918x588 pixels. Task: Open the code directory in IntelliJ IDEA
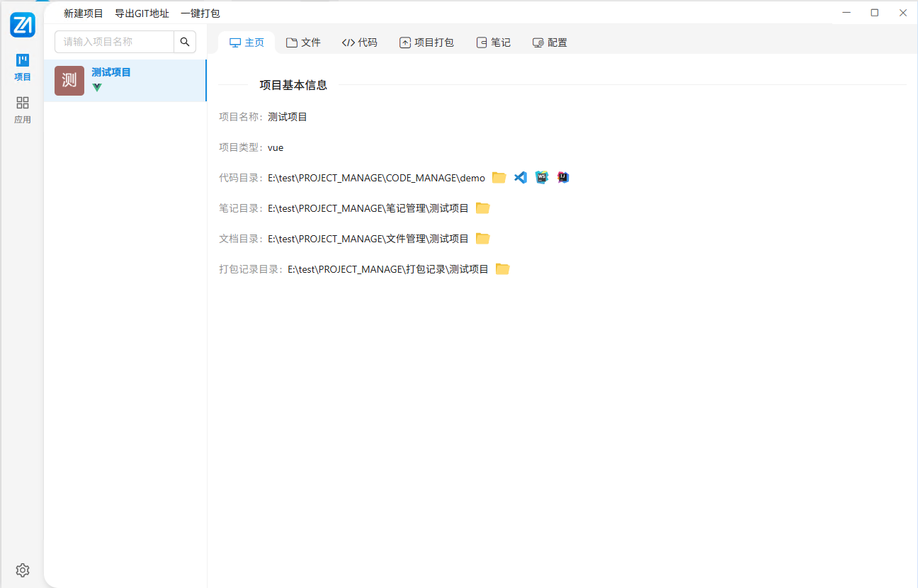click(563, 178)
